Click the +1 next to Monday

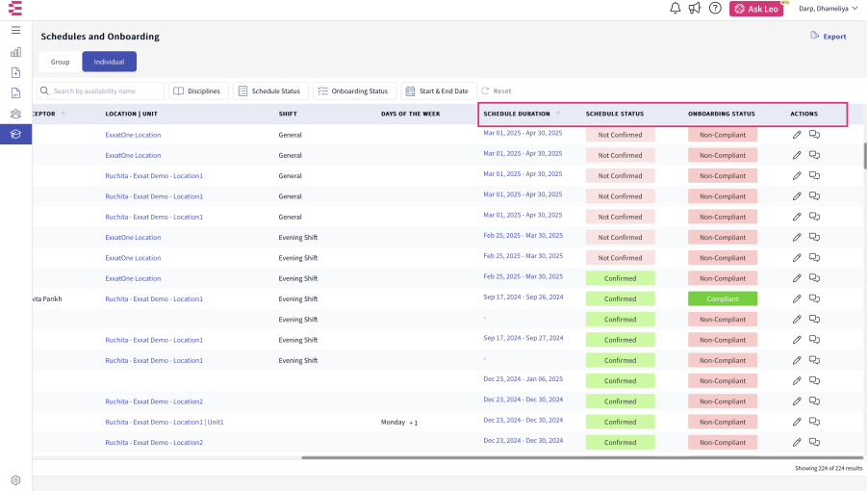[x=414, y=423]
